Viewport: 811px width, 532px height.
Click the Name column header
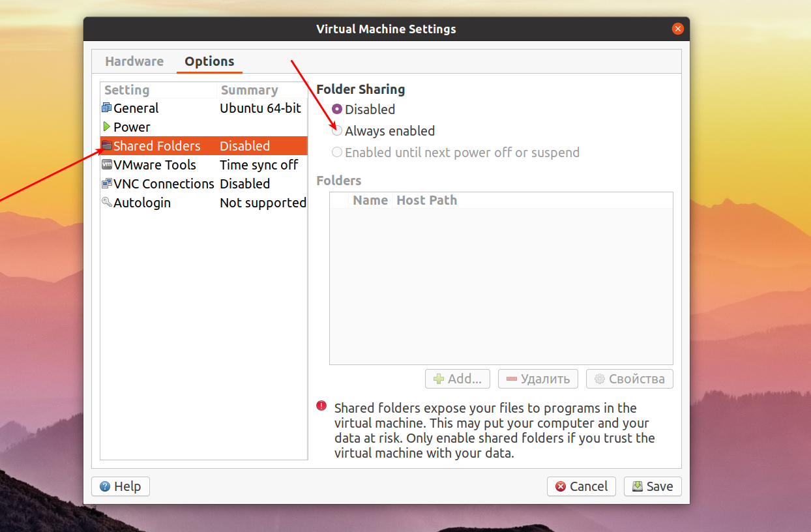click(370, 200)
